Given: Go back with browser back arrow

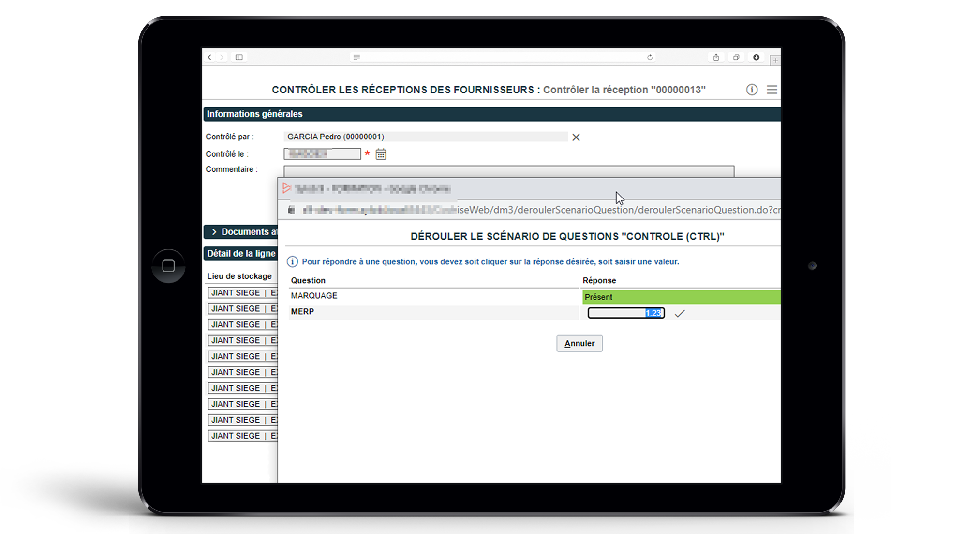Looking at the screenshot, I should 209,57.
